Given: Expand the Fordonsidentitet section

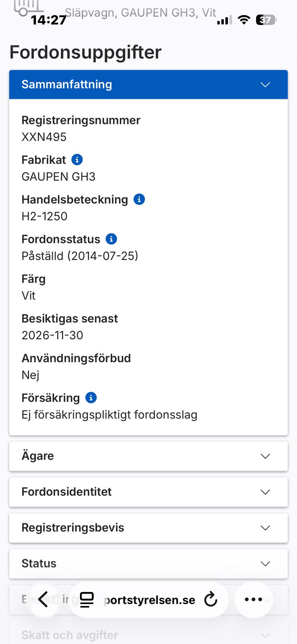Looking at the screenshot, I should coord(148,492).
